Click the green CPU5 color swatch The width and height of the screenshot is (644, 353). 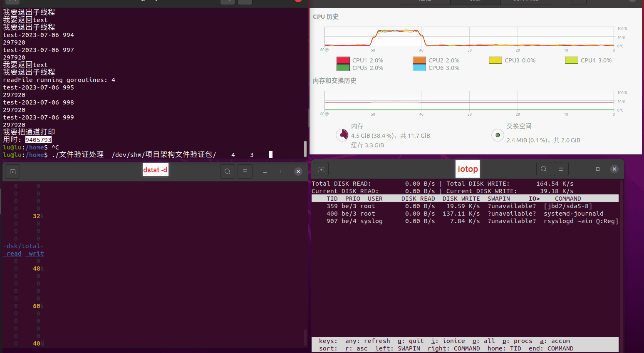343,68
